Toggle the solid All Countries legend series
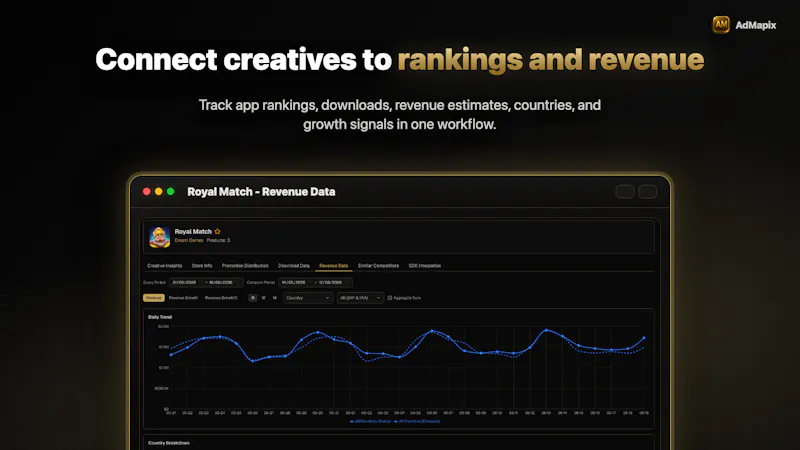 click(370, 421)
